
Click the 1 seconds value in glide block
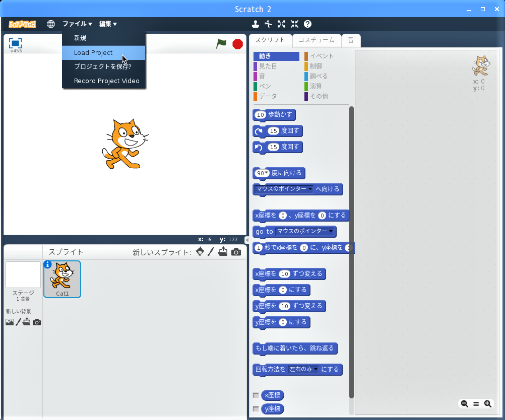click(x=259, y=248)
